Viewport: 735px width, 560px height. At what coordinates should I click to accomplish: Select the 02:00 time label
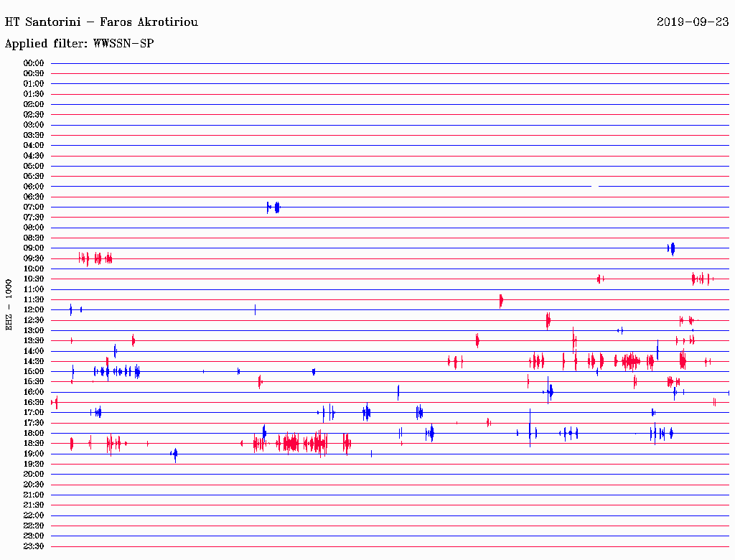(x=34, y=105)
